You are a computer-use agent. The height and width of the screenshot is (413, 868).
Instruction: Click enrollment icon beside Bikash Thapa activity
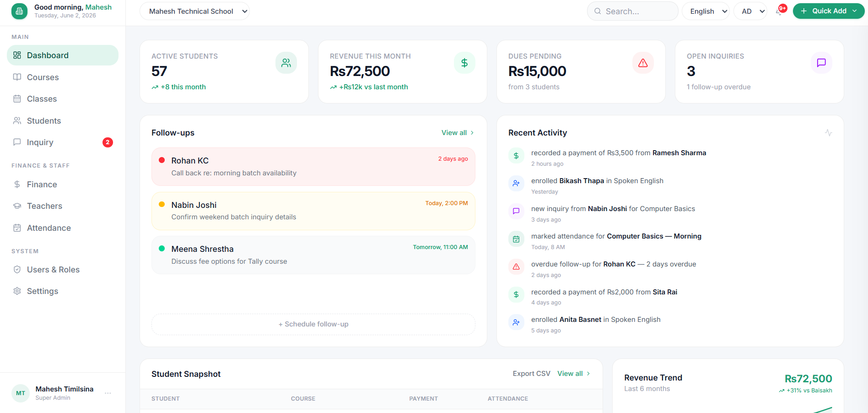516,183
